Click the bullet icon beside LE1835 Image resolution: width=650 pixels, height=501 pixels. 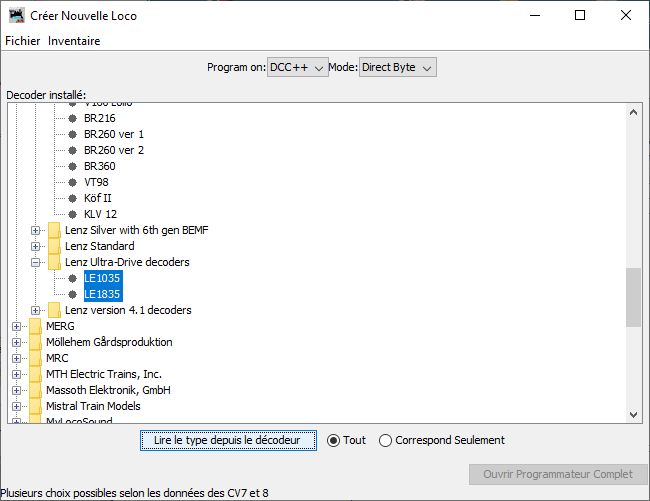[73, 295]
